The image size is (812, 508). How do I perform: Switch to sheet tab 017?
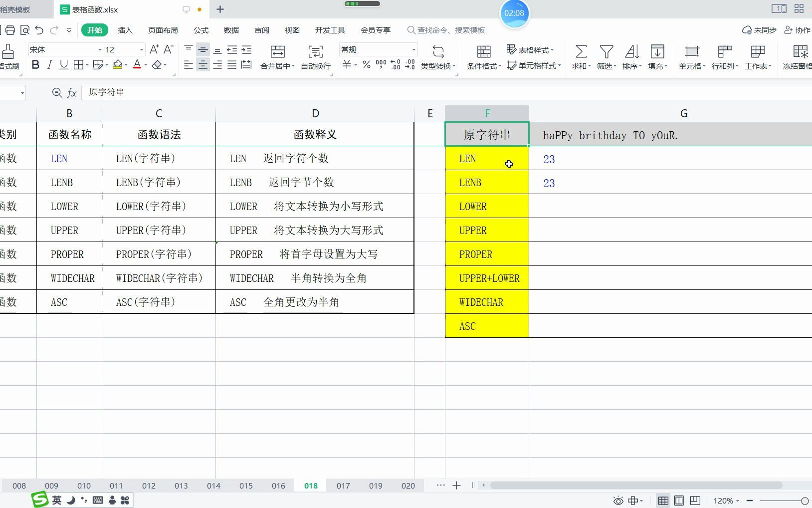click(343, 486)
